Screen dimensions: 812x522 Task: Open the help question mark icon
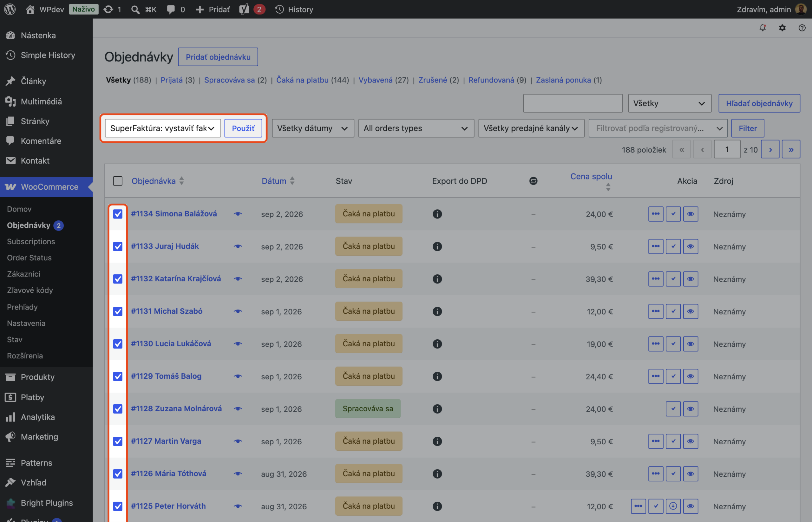pos(802,28)
